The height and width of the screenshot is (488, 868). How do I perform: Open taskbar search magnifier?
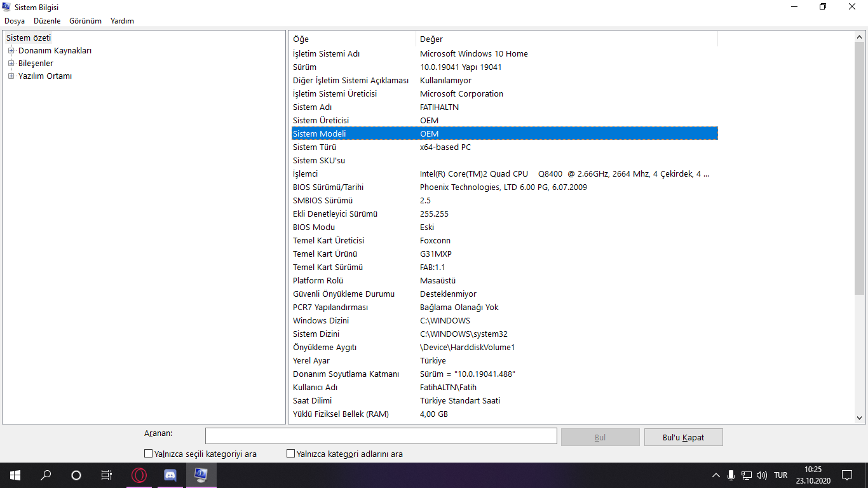[x=46, y=475]
